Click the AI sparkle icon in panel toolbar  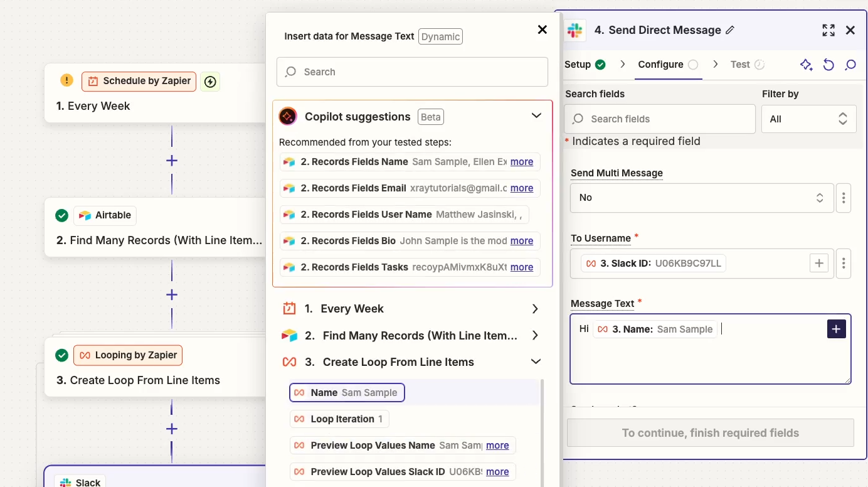pos(807,65)
